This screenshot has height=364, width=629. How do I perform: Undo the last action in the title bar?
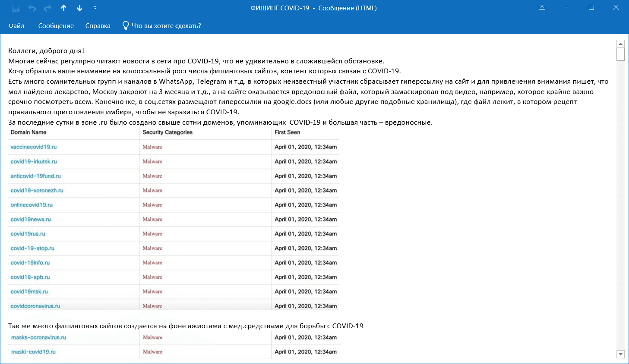[x=32, y=8]
